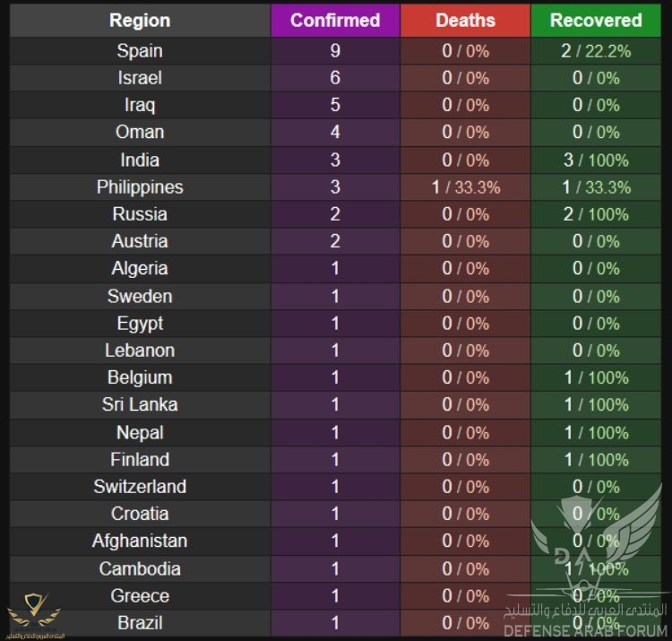
Task: Select the Russia region row
Action: (x=335, y=214)
